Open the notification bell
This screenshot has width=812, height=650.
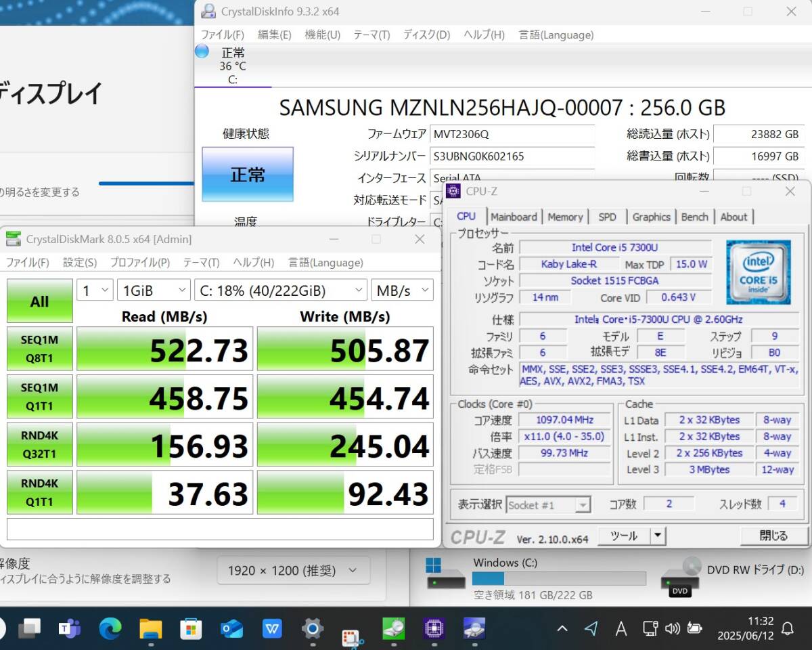coord(788,629)
